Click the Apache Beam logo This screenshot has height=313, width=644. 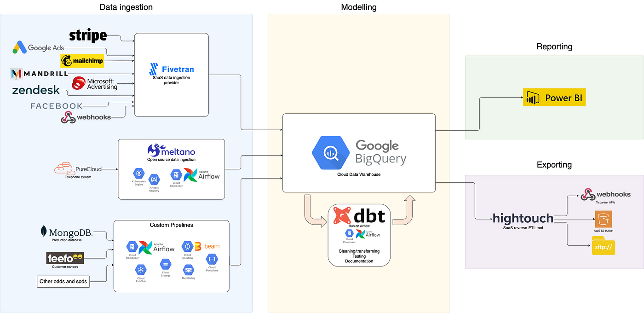[207, 246]
